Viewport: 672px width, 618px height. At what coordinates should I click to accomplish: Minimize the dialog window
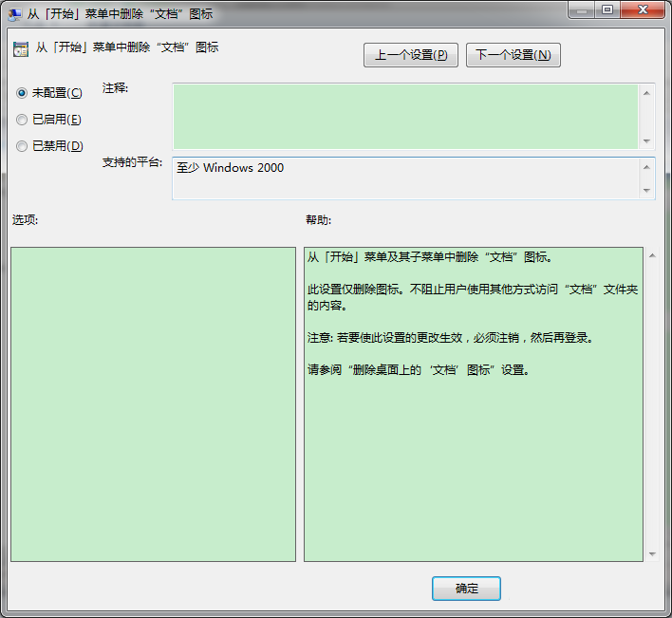(582, 10)
